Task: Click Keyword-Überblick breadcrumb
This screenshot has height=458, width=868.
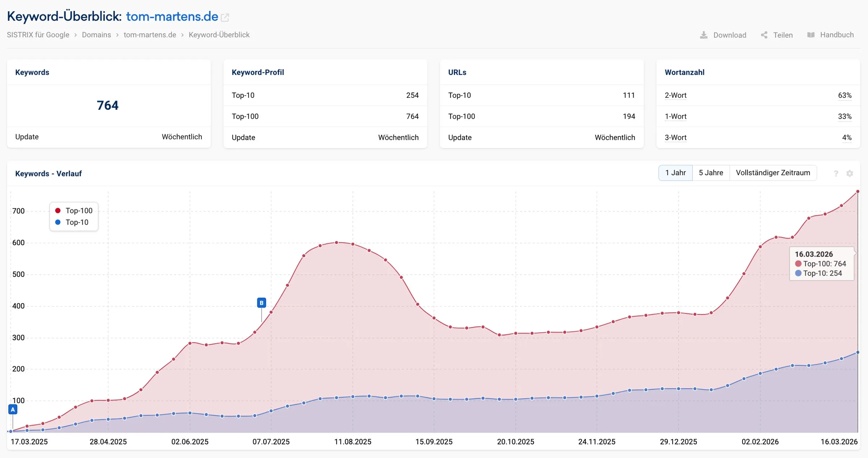Action: click(x=219, y=35)
